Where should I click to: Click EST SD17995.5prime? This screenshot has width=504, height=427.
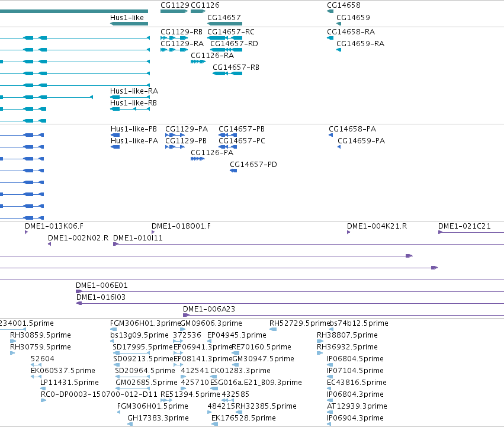(x=143, y=347)
